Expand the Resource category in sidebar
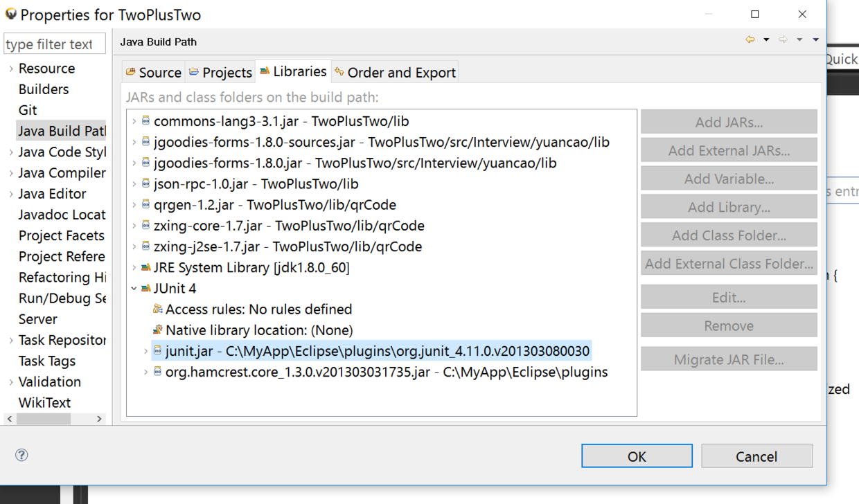 click(11, 69)
